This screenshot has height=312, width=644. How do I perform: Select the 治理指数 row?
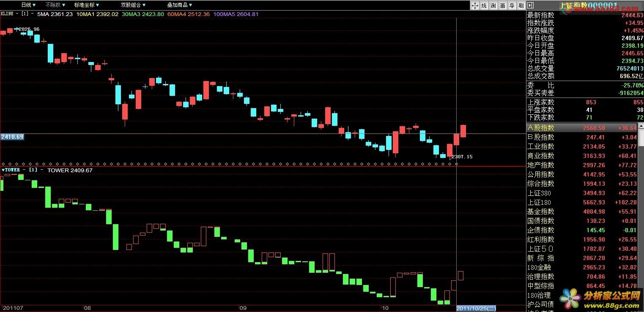pyautogui.click(x=582, y=277)
